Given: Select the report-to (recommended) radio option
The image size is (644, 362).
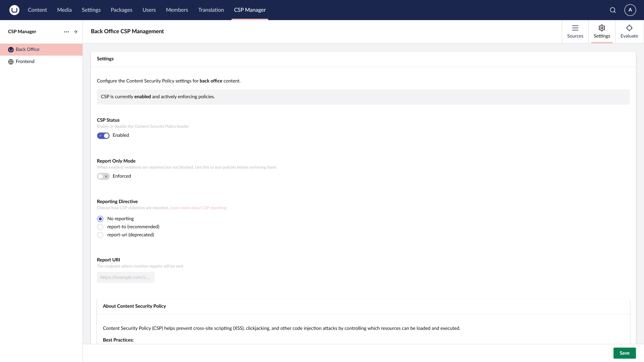Looking at the screenshot, I should pos(100,227).
